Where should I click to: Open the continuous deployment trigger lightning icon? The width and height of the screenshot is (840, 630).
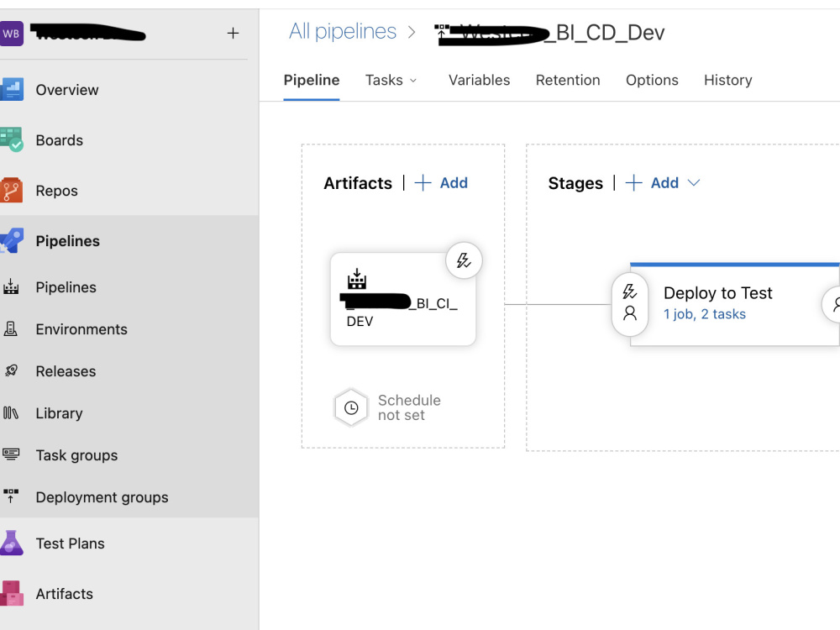click(464, 260)
